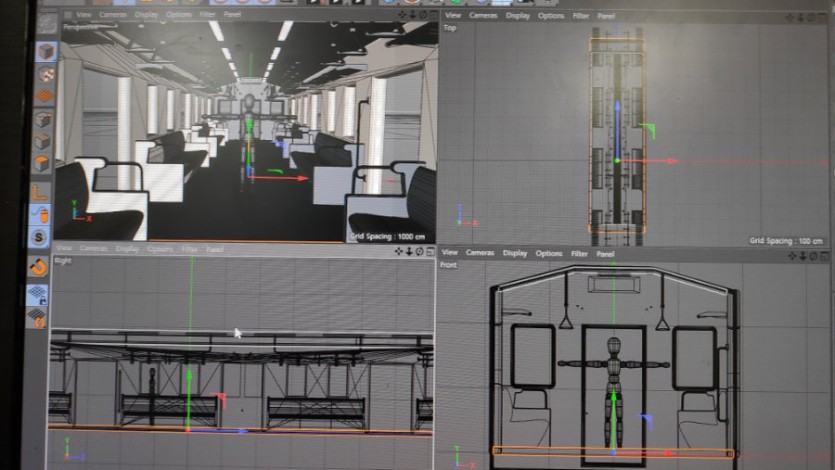Screen dimensions: 835x470
Task: Enable snapping with the magnet icon
Action: [x=38, y=267]
